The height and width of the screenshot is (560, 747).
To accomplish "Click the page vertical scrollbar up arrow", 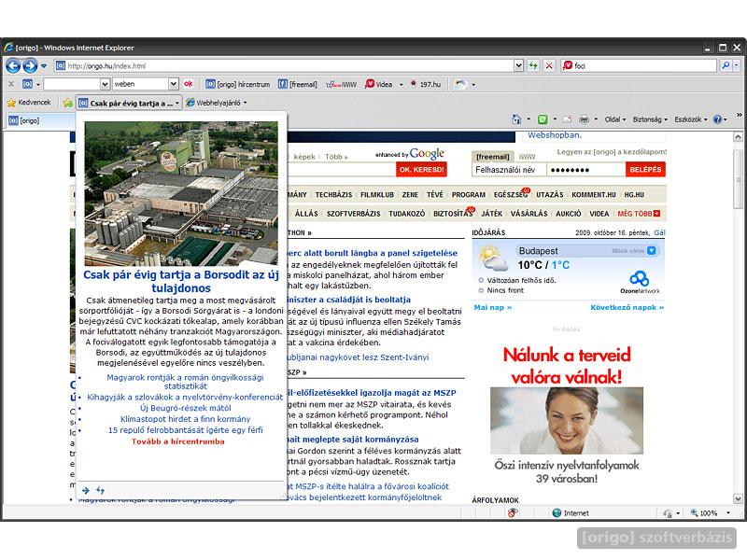I will pyautogui.click(x=738, y=137).
